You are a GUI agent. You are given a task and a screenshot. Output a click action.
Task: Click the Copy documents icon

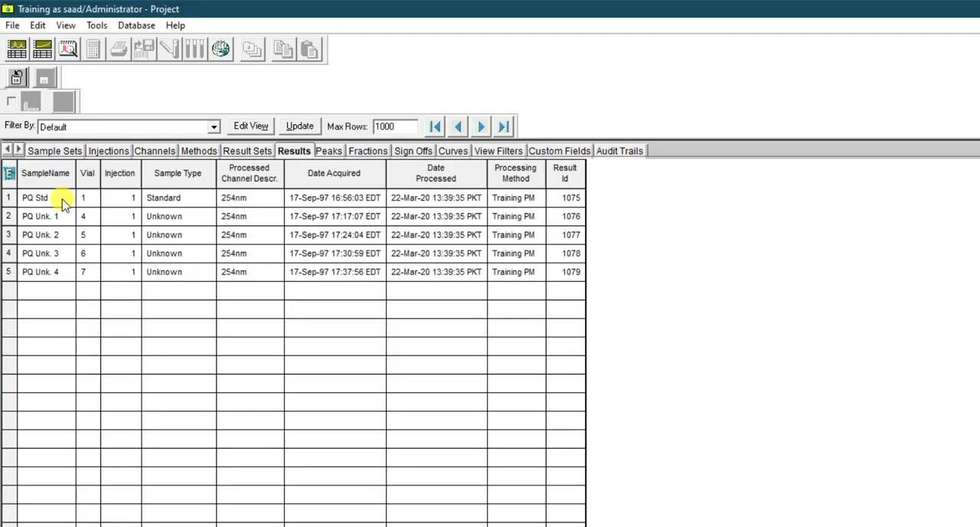pos(283,50)
